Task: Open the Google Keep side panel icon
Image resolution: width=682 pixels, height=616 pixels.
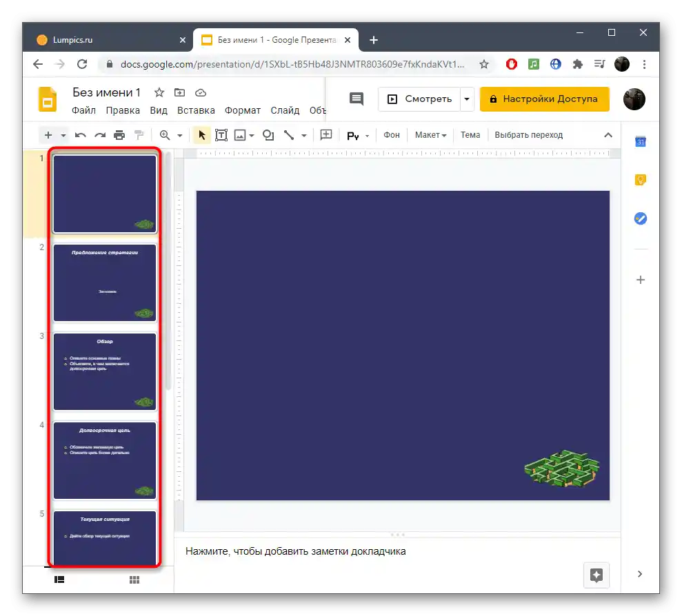Action: (x=640, y=180)
